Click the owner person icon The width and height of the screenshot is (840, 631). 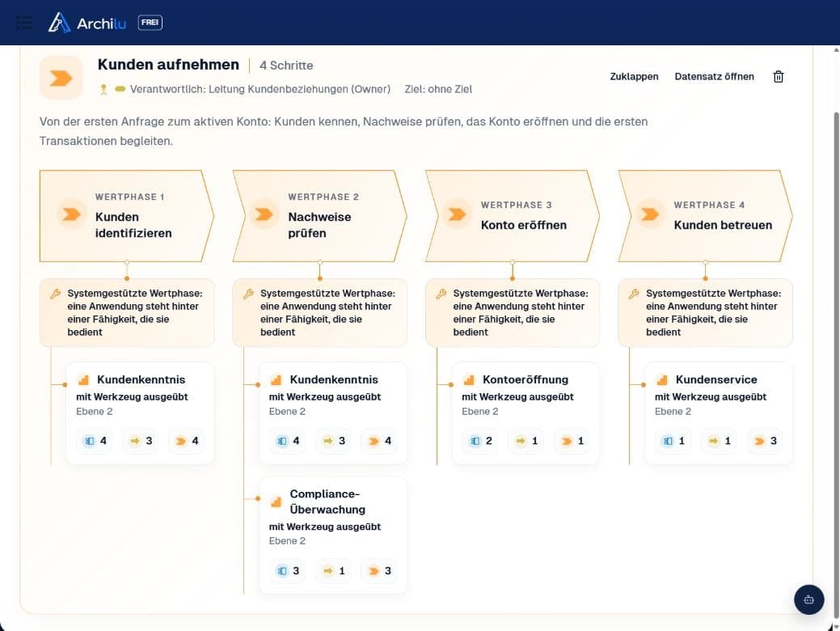pyautogui.click(x=103, y=90)
